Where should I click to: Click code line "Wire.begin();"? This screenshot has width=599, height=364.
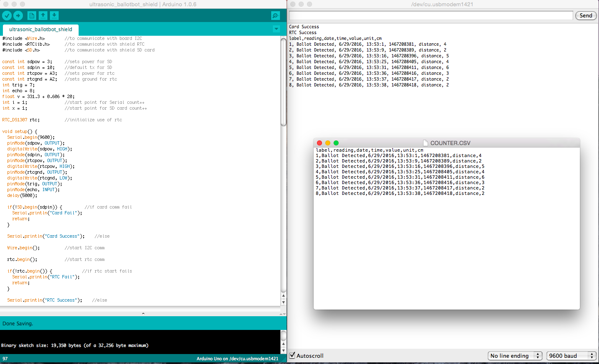[x=23, y=248]
